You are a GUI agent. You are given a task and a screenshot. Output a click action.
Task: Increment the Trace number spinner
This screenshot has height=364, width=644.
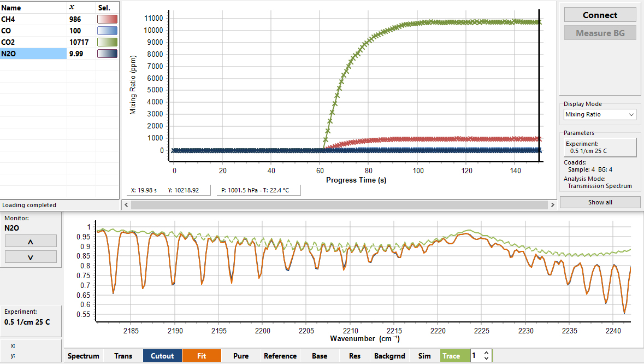point(486,353)
